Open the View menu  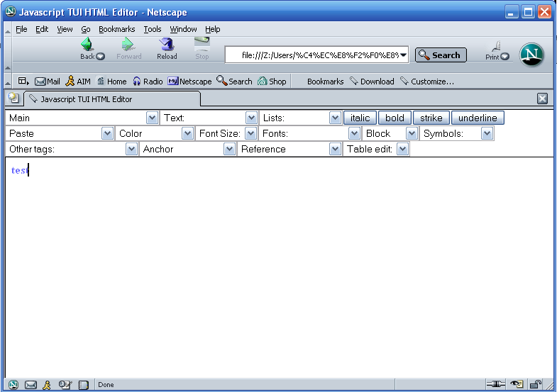pyautogui.click(x=65, y=29)
